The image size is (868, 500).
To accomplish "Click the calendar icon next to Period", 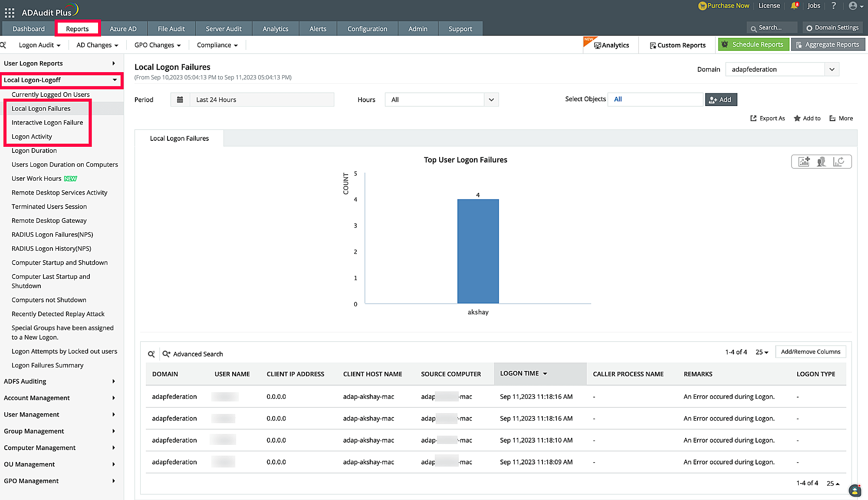I will [x=180, y=99].
